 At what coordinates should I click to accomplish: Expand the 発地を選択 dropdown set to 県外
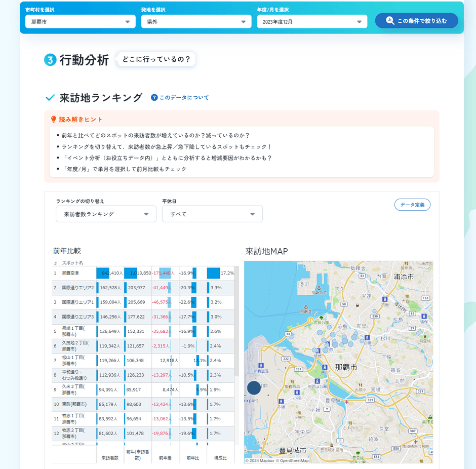(x=196, y=21)
